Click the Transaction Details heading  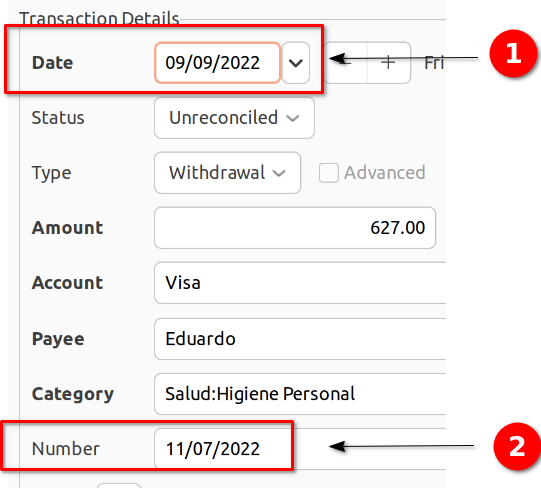(x=99, y=18)
